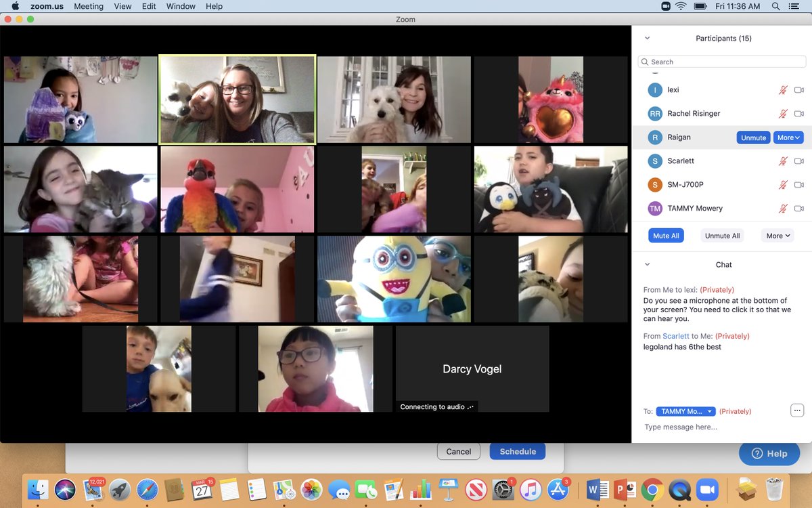Open System Preferences from the Dock
Screen dimensions: 812x508
tap(503, 489)
